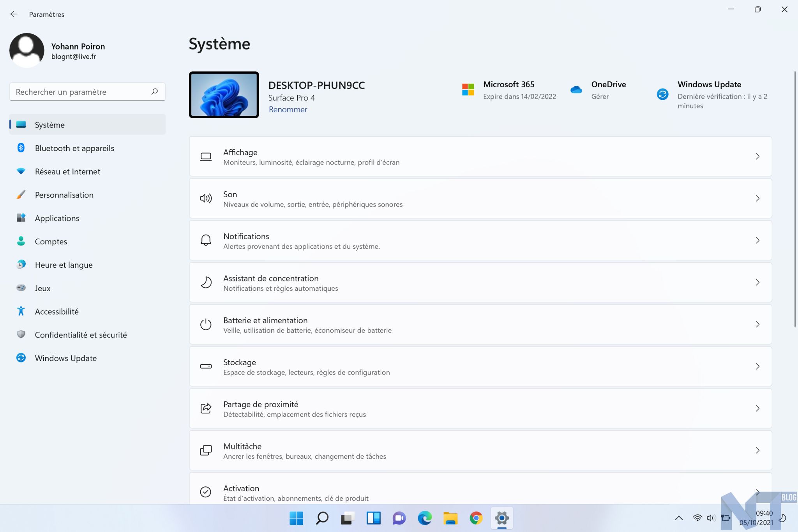Click the back arrow in Paramètres
The width and height of the screenshot is (798, 532).
14,14
